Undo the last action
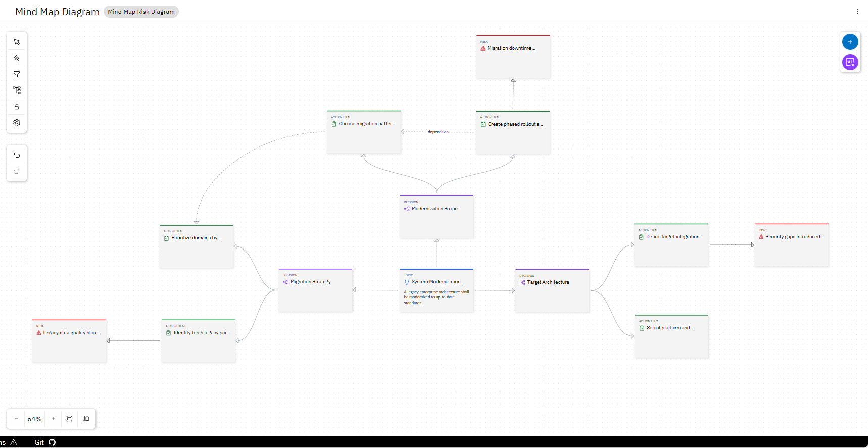 [x=17, y=155]
